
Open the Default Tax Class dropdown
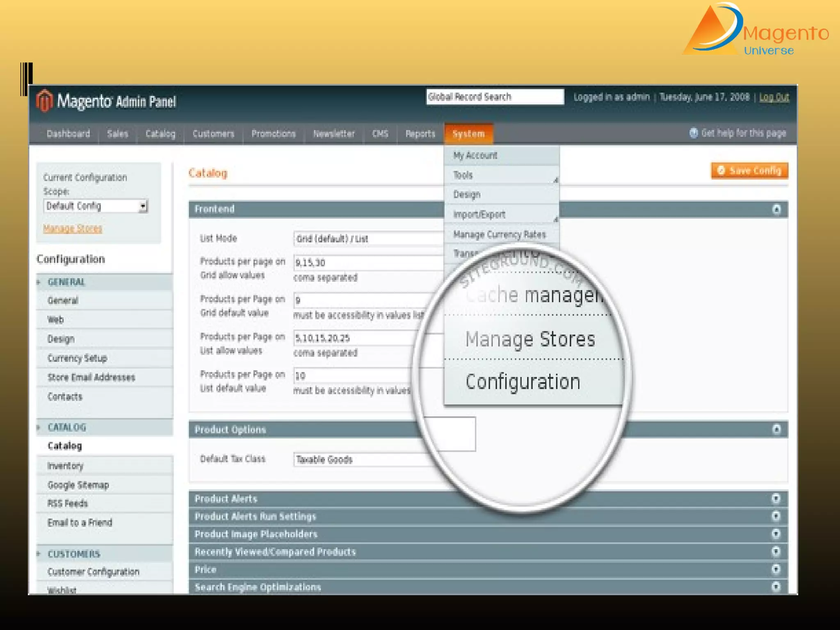(x=361, y=459)
